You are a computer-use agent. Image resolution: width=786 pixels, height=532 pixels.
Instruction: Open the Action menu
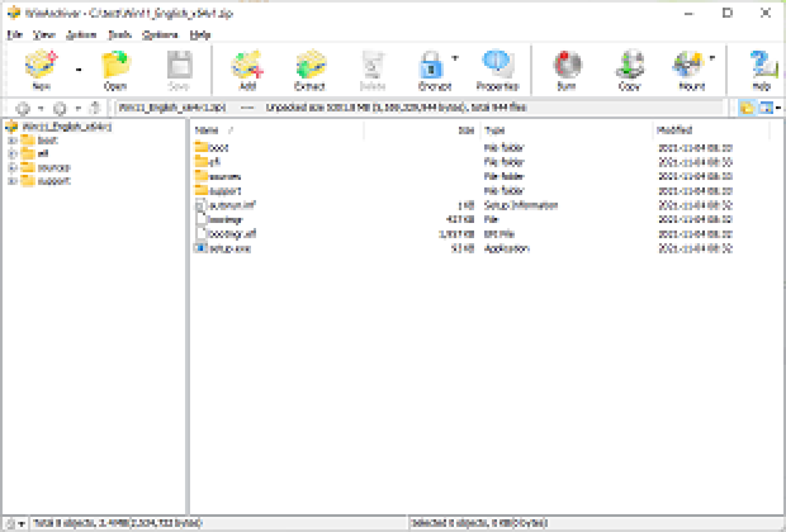click(81, 35)
